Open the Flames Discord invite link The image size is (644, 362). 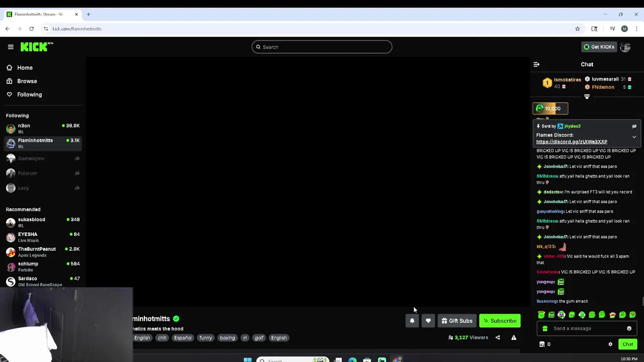pos(572,142)
